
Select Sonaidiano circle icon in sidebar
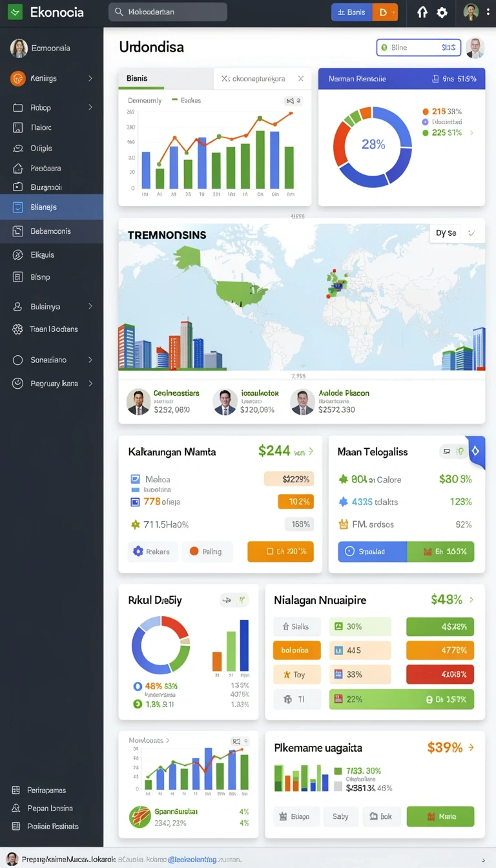[18, 360]
